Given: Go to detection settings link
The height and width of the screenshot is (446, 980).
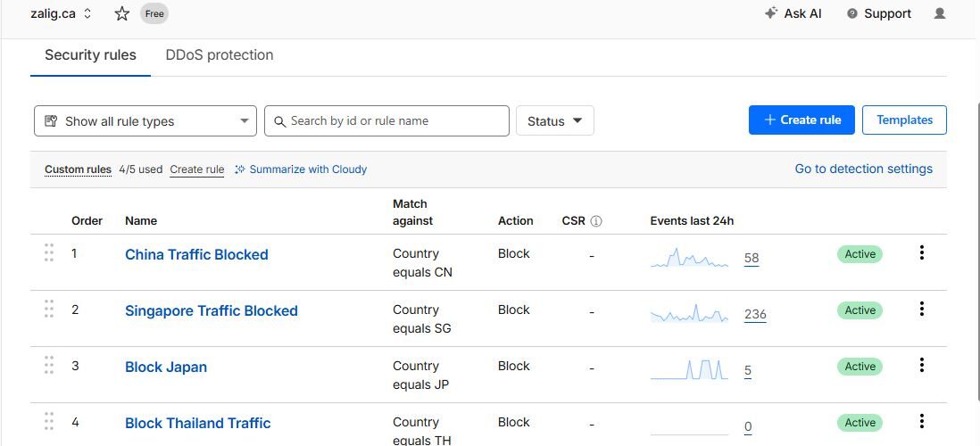Looking at the screenshot, I should coord(863,169).
